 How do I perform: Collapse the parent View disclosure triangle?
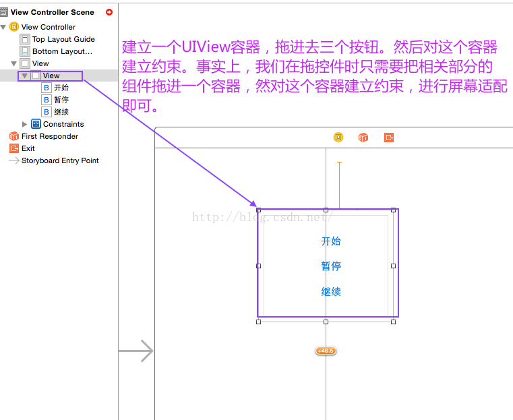tap(13, 63)
